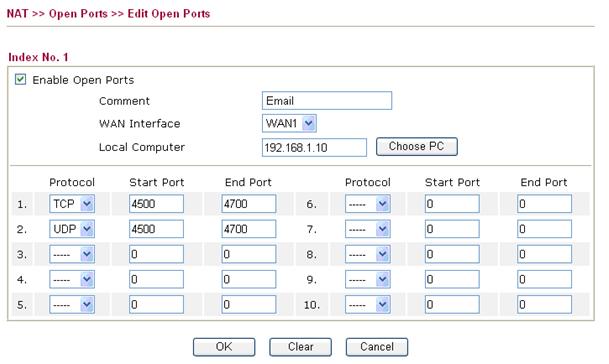The width and height of the screenshot is (609, 364).
Task: Open the WAN Interface dropdown showing WAN1
Action: point(289,124)
